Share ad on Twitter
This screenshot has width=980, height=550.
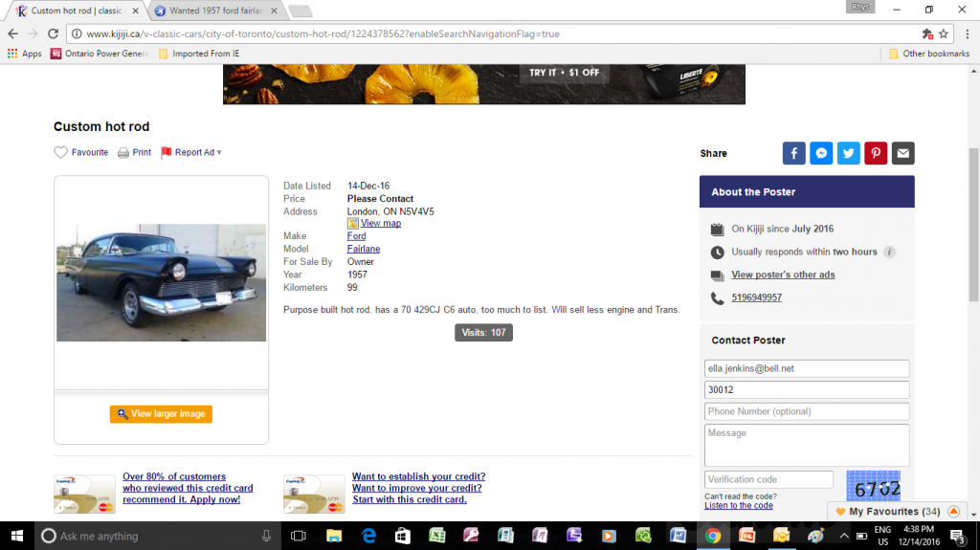coord(848,153)
